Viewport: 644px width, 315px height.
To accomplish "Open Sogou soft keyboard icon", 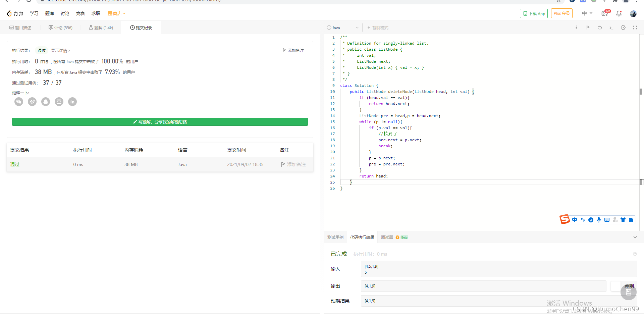I will click(x=607, y=220).
